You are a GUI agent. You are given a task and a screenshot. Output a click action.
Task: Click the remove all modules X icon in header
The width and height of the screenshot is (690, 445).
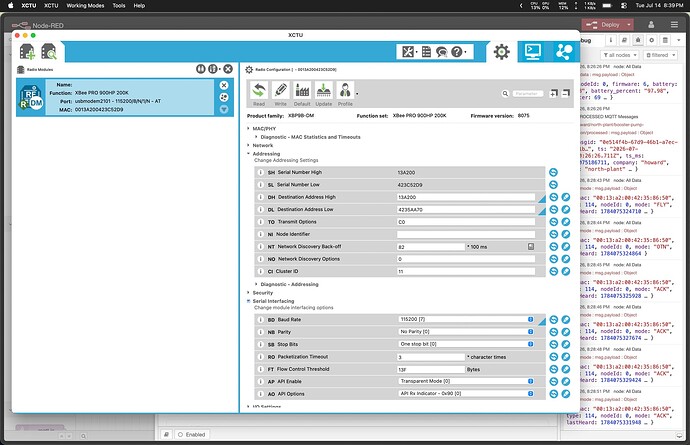(x=228, y=69)
